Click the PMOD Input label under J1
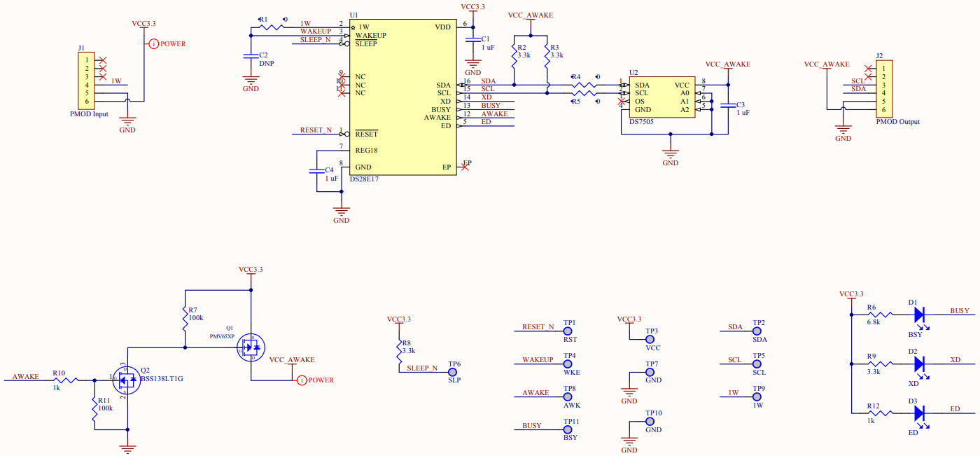The image size is (980, 456). 90,113
